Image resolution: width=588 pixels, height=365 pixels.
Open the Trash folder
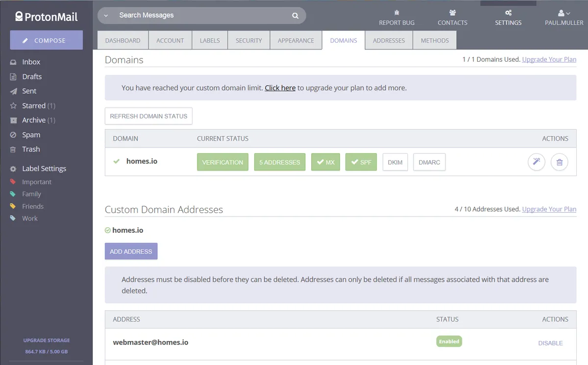31,149
